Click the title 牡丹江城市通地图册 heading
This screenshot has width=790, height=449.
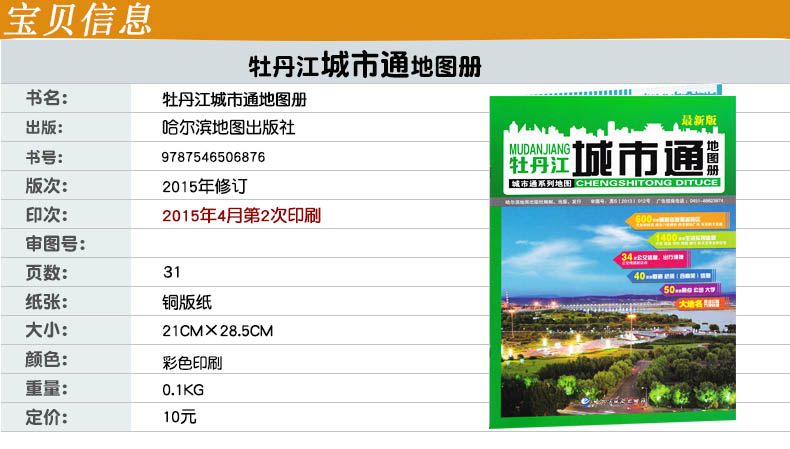(x=365, y=65)
